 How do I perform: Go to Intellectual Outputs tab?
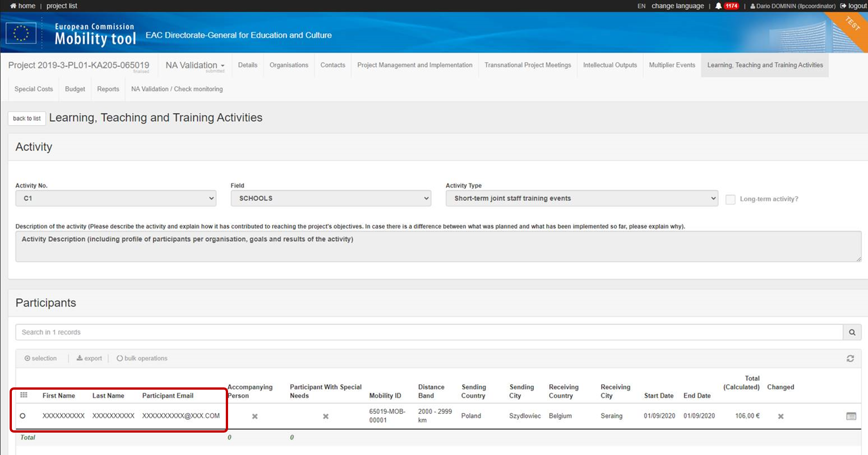click(x=610, y=65)
